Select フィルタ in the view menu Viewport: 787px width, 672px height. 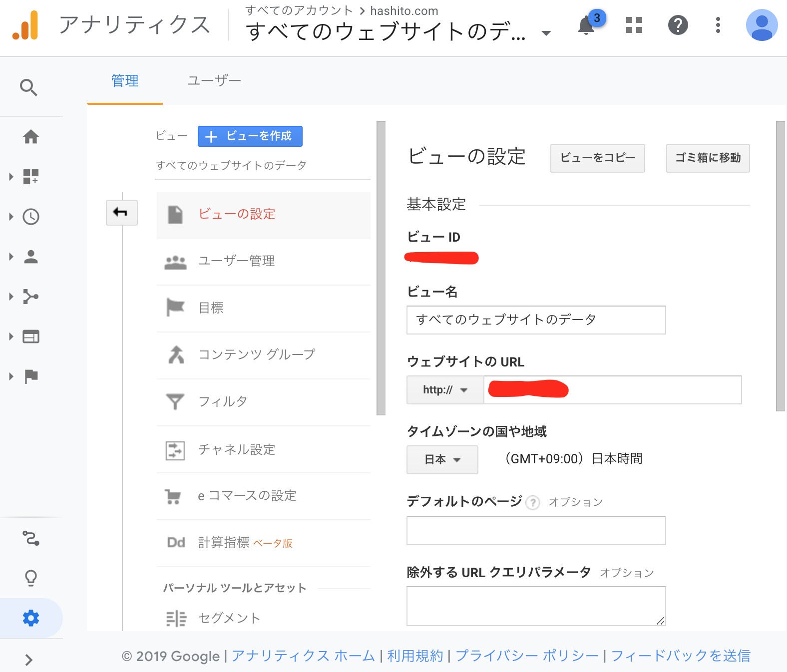(223, 401)
